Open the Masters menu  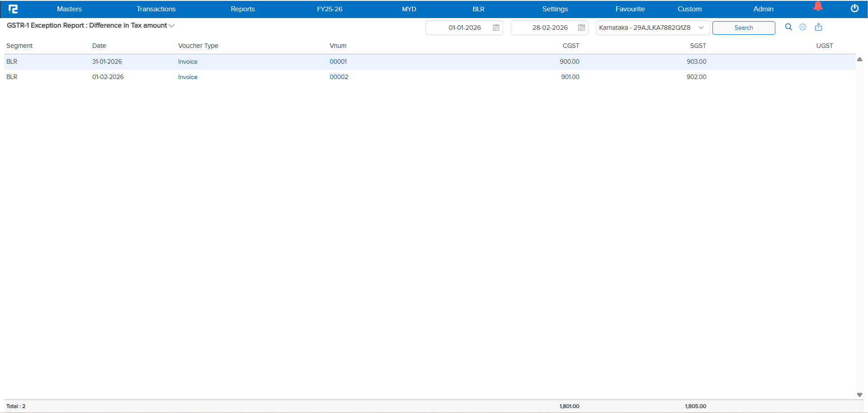point(69,9)
